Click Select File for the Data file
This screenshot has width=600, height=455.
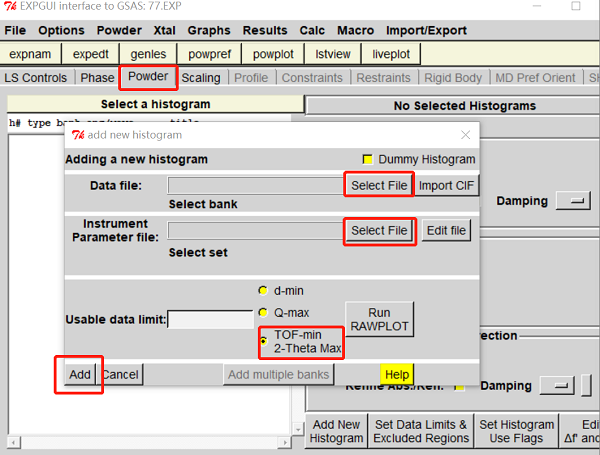pyautogui.click(x=379, y=185)
